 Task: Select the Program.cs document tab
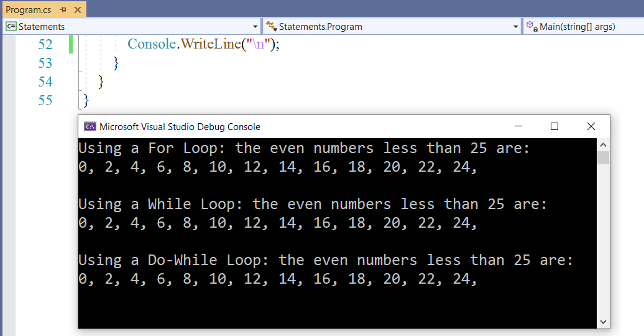(28, 10)
